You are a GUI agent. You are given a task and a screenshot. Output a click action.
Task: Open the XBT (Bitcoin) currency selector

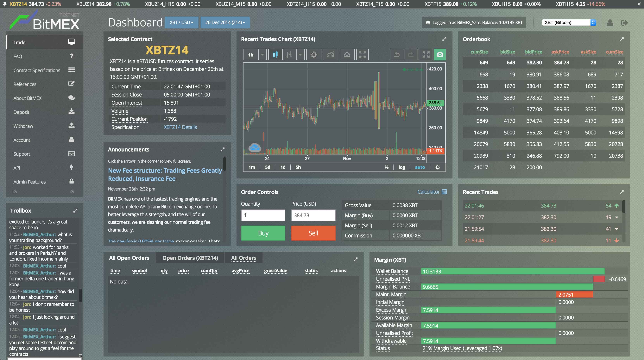[569, 22]
